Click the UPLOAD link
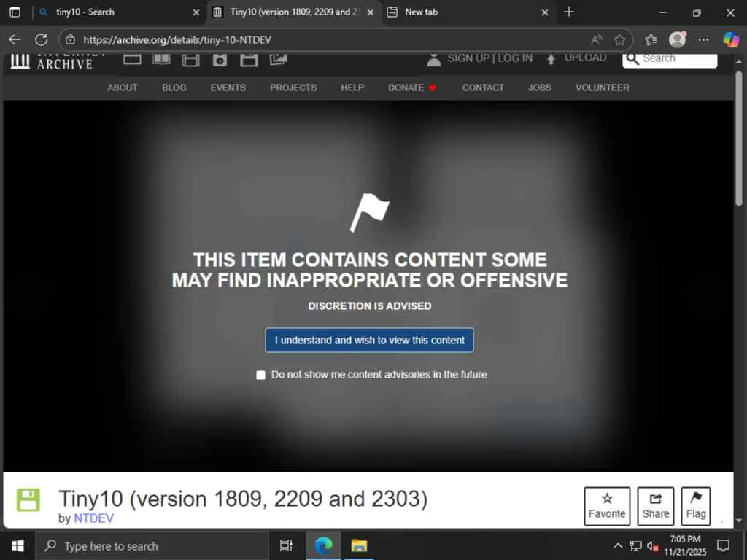Image resolution: width=747 pixels, height=560 pixels. click(x=586, y=58)
